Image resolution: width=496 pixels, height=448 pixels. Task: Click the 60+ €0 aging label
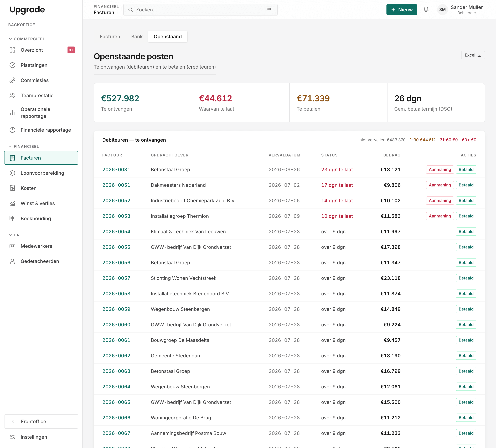(x=469, y=140)
